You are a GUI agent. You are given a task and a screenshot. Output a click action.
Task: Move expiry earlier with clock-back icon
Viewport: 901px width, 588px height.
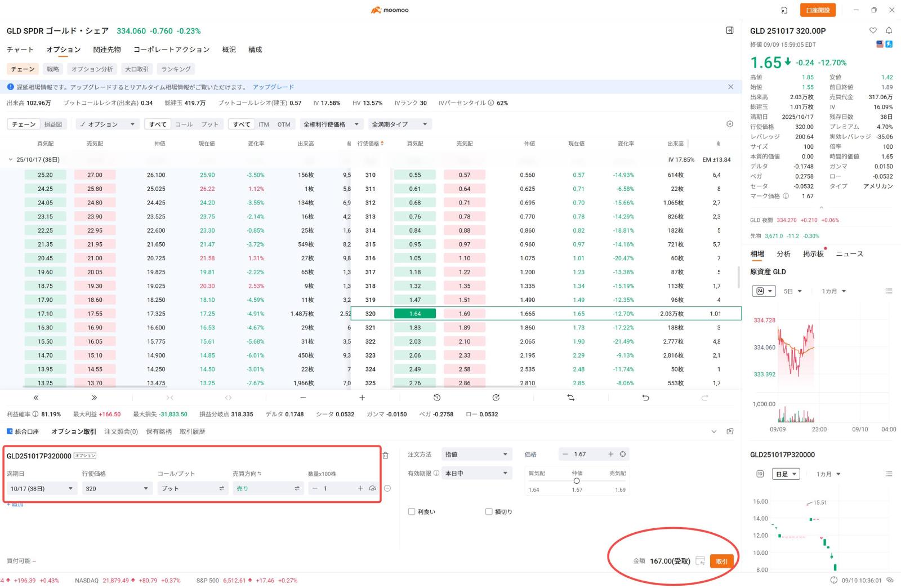pyautogui.click(x=437, y=398)
